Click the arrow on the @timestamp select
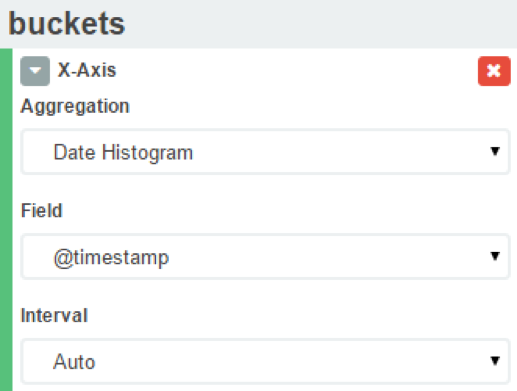This screenshot has width=517, height=391. click(495, 256)
